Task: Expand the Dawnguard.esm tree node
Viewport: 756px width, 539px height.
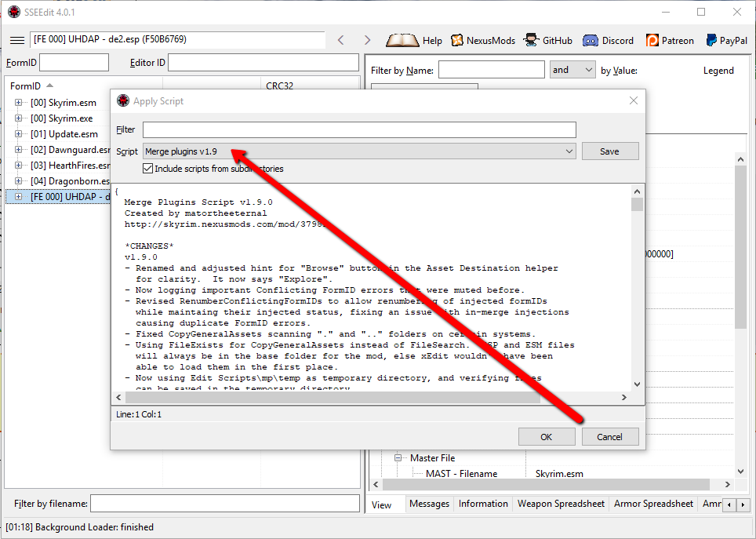Action: point(19,150)
